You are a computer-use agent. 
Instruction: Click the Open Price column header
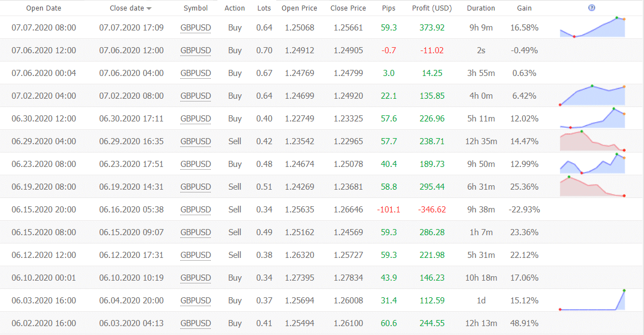300,8
